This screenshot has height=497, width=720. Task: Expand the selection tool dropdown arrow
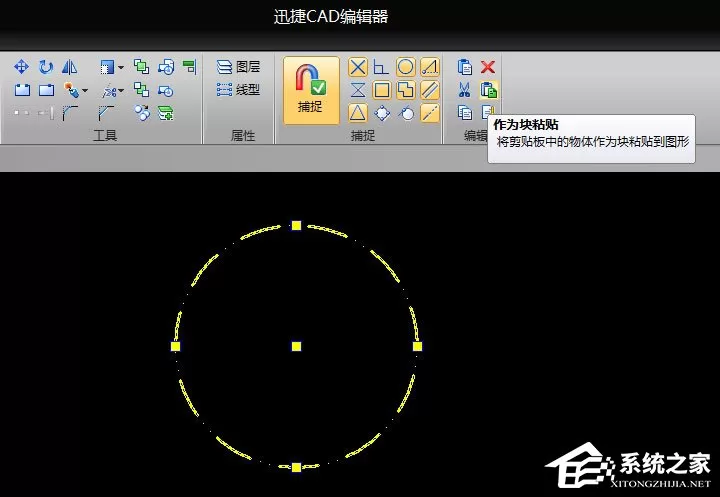pyautogui.click(x=121, y=68)
